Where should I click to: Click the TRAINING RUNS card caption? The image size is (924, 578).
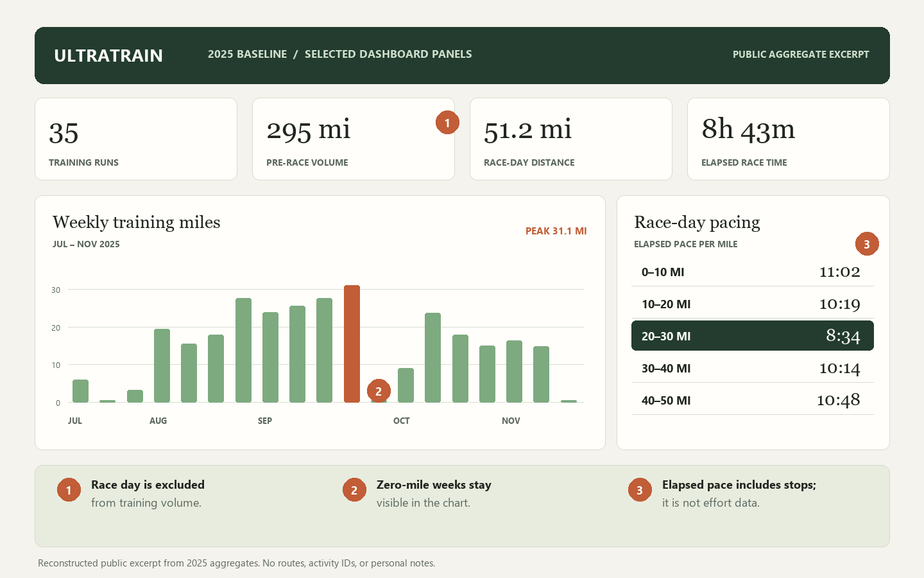pyautogui.click(x=83, y=162)
